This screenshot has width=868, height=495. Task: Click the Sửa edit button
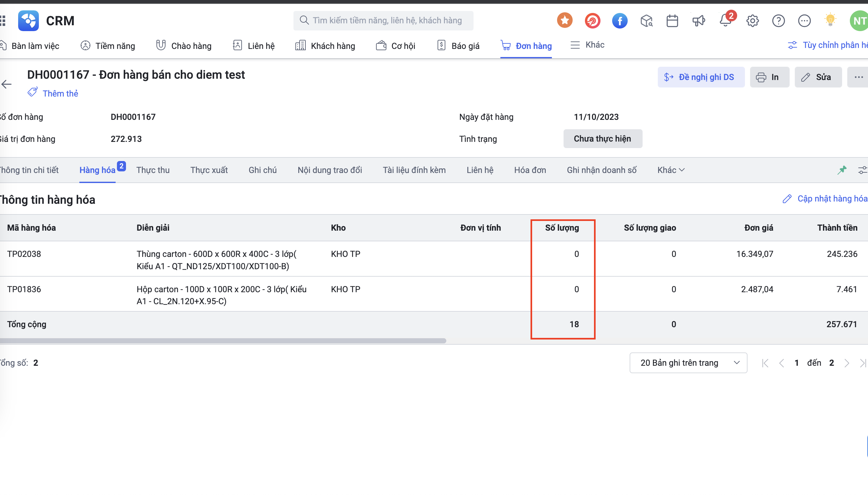[x=818, y=77]
